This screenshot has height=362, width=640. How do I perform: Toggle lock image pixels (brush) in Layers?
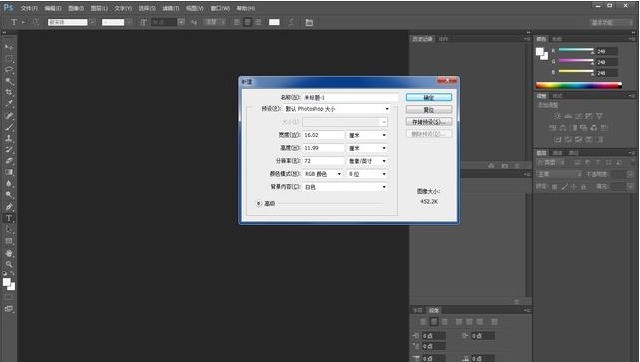pos(564,187)
